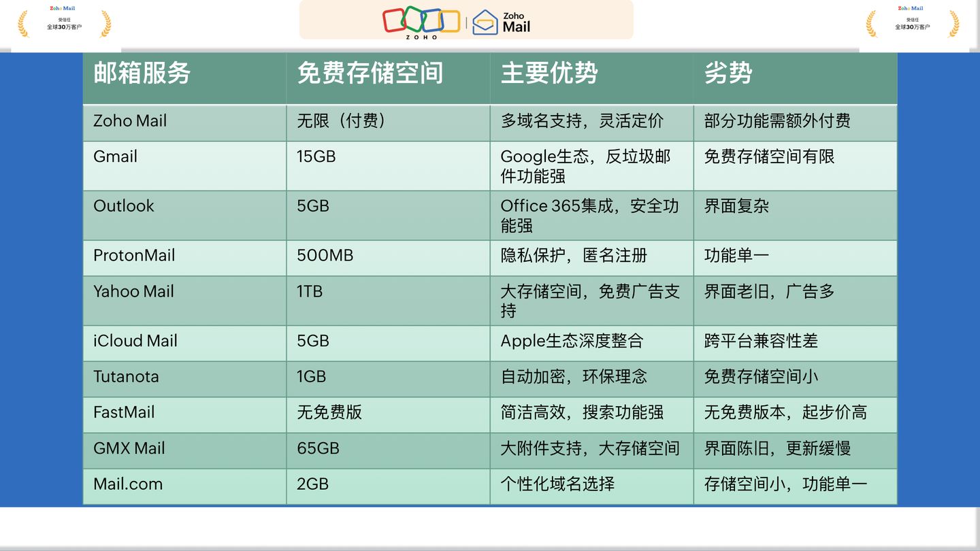This screenshot has height=551, width=980.
Task: Click the right laurel badge with 全球30万客户
Action: coord(913,23)
